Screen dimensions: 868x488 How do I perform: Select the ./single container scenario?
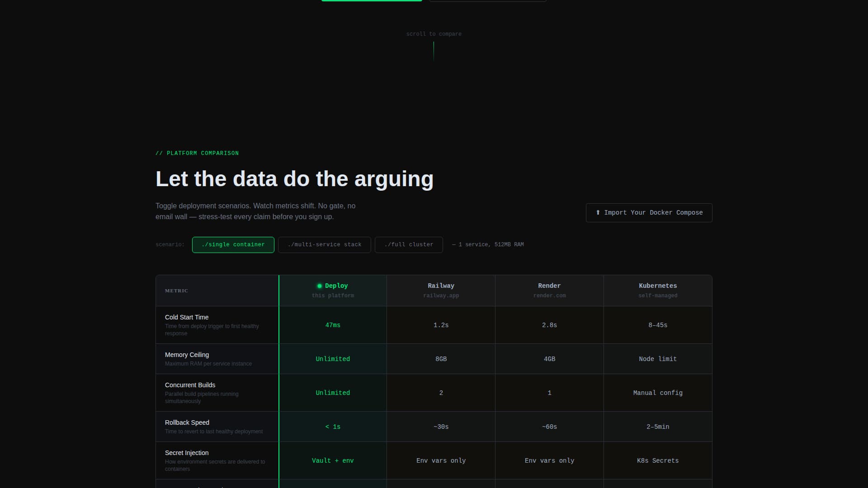coord(233,245)
